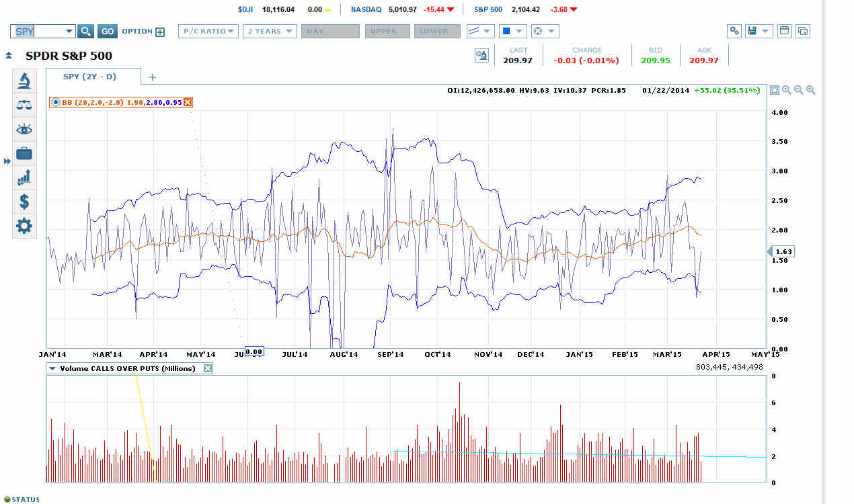Image resolution: width=854 pixels, height=504 pixels.
Task: Click the fit chart to frame icon
Action: (x=775, y=90)
